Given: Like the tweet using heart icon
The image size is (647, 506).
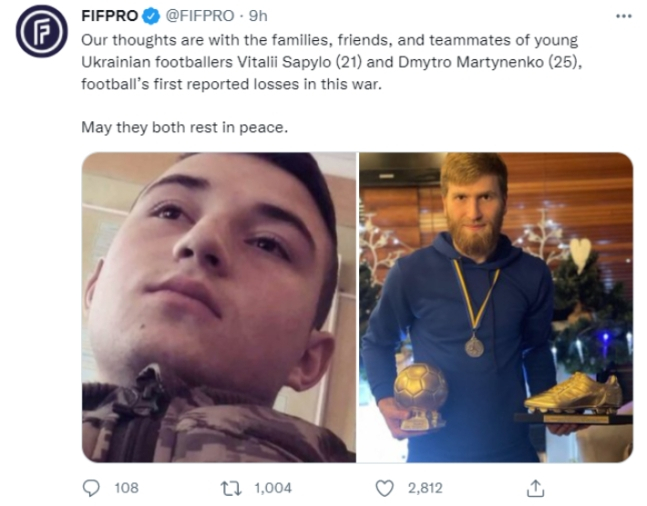Looking at the screenshot, I should pos(384,488).
